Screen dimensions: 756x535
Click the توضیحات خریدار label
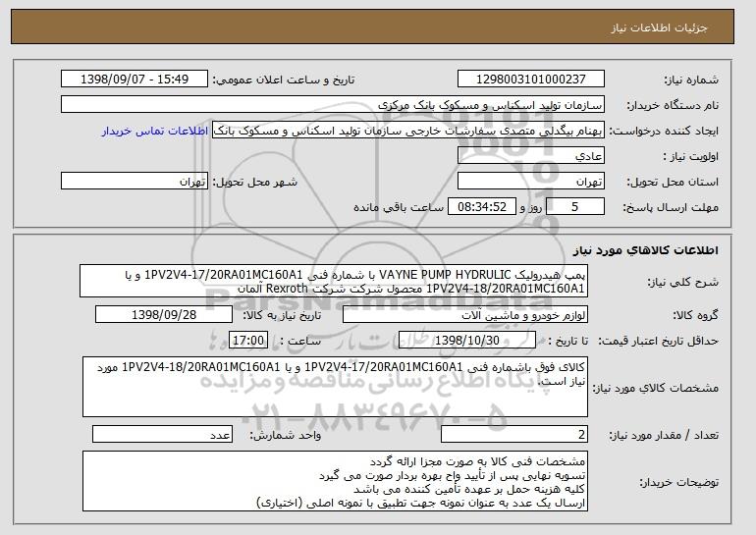point(678,482)
